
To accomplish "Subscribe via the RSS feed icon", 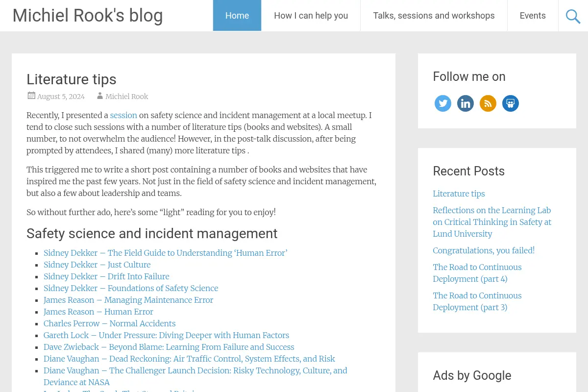I will point(488,103).
